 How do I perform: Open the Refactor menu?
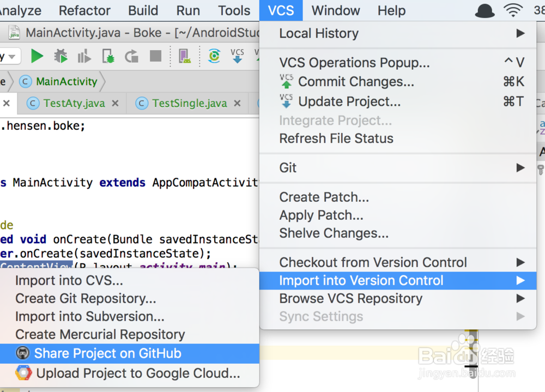[84, 10]
